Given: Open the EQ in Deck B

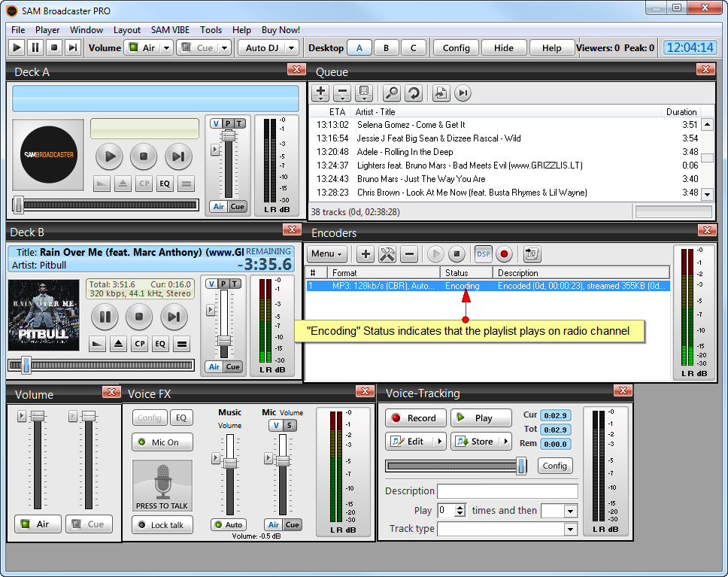Looking at the screenshot, I should [160, 344].
